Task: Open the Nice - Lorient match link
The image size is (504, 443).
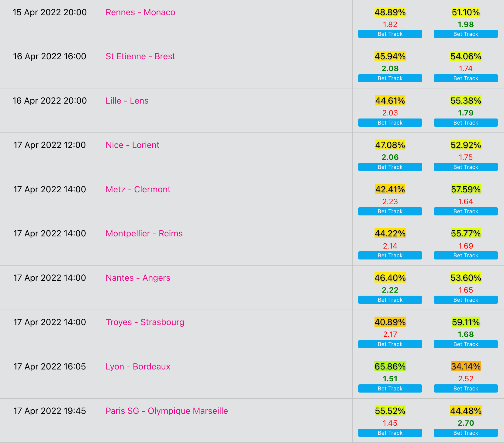Action: (133, 145)
